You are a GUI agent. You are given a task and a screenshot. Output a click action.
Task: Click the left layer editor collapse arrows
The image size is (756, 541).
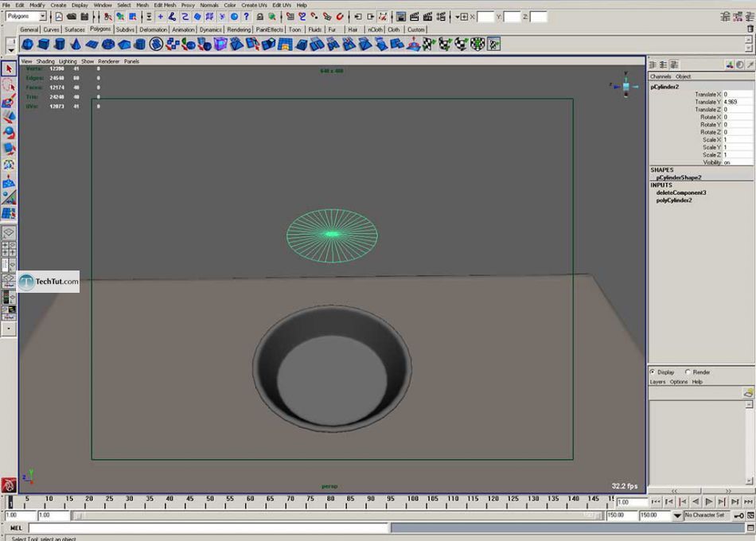tap(675, 491)
